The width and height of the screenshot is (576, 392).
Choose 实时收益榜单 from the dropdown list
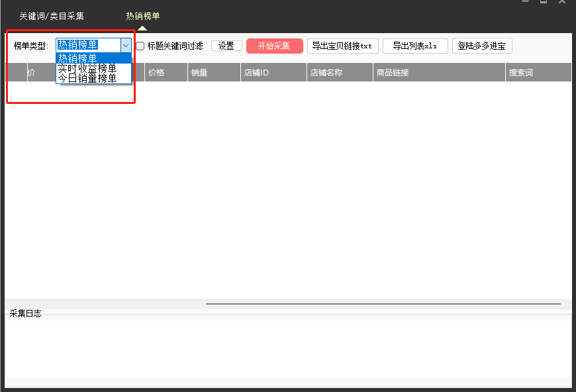coord(93,68)
